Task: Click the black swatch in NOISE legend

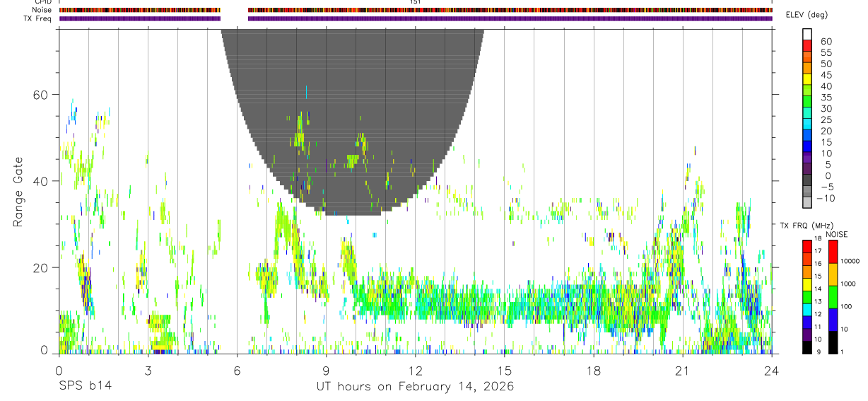Action: coord(833,342)
